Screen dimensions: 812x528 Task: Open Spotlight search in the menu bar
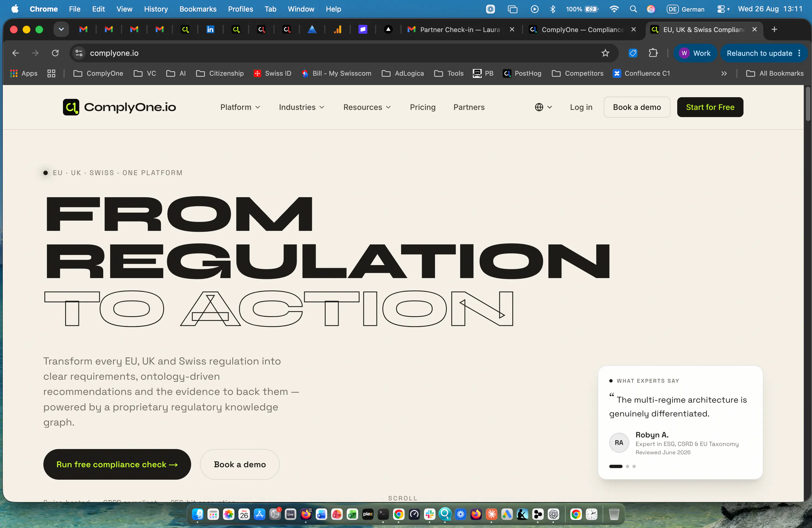pos(633,9)
